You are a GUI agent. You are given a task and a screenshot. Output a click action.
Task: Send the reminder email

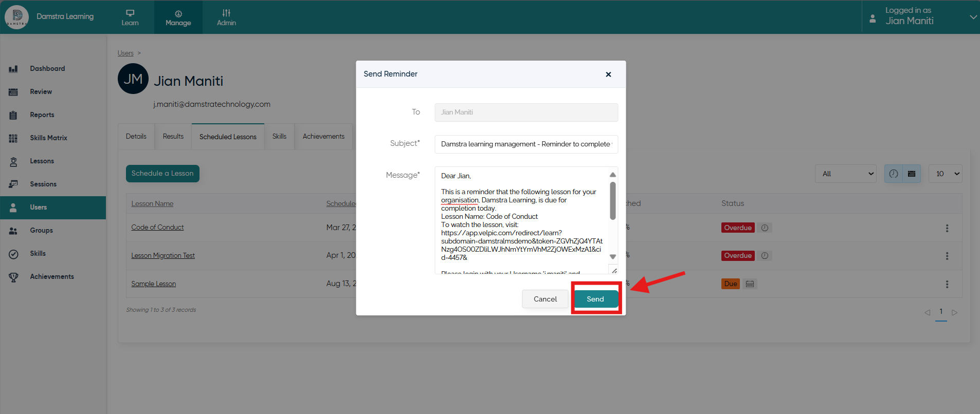pos(595,299)
